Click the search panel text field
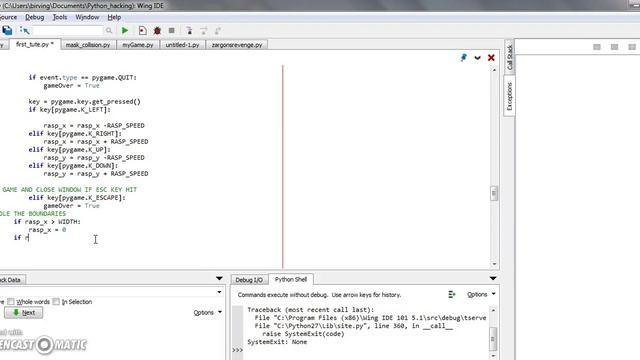Image resolution: width=640 pixels, height=360 pixels. click(107, 292)
